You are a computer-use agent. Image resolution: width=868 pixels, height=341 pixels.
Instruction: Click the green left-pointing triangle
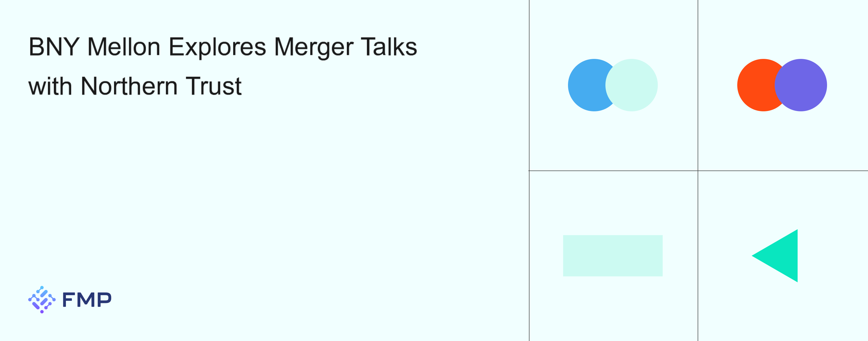782,256
